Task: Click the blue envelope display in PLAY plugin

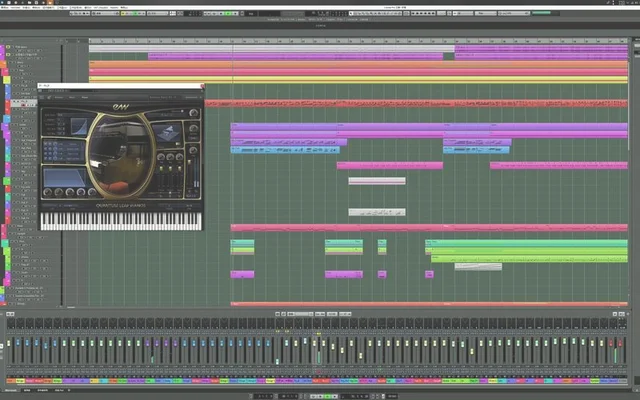Action: point(63,178)
